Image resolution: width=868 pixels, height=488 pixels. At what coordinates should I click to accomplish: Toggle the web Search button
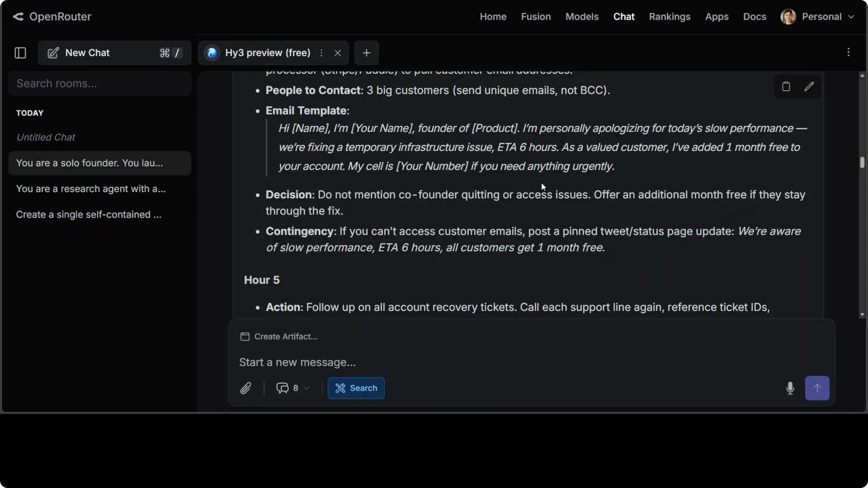[x=356, y=388]
